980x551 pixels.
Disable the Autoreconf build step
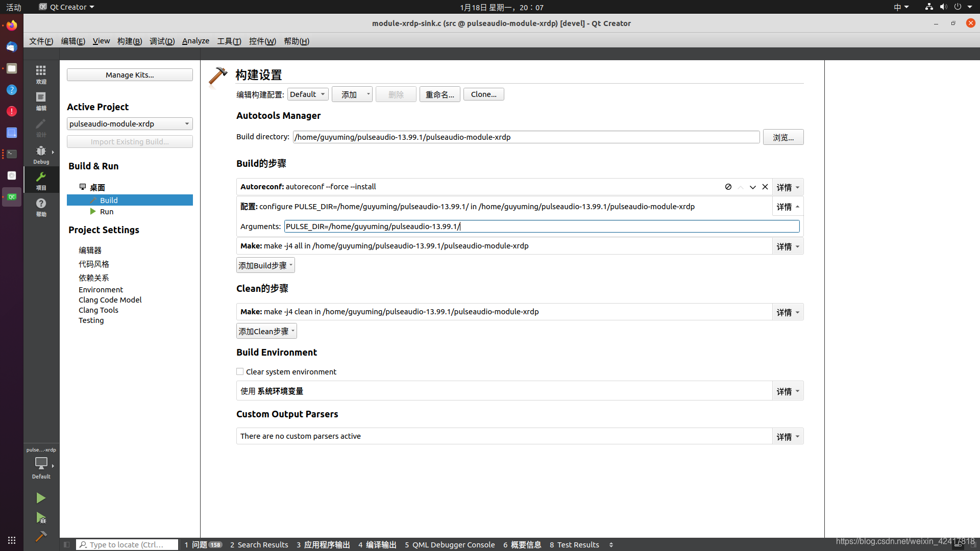coord(728,187)
